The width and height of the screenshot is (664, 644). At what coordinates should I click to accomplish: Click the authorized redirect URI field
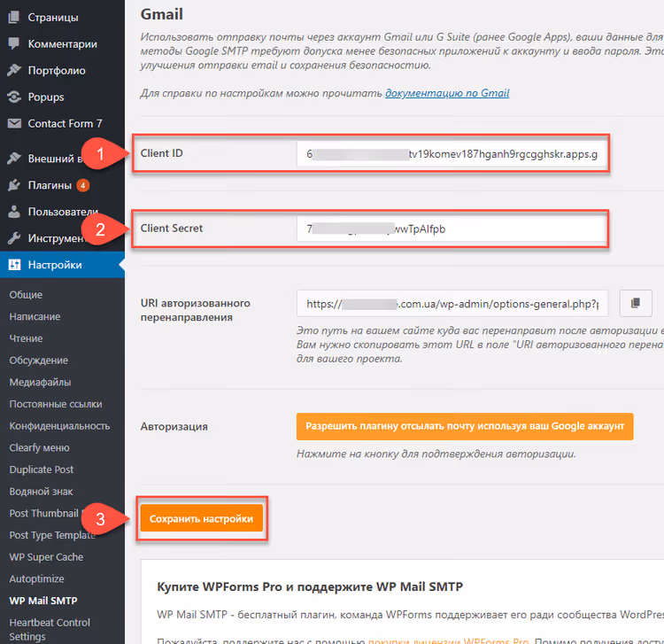(x=452, y=303)
